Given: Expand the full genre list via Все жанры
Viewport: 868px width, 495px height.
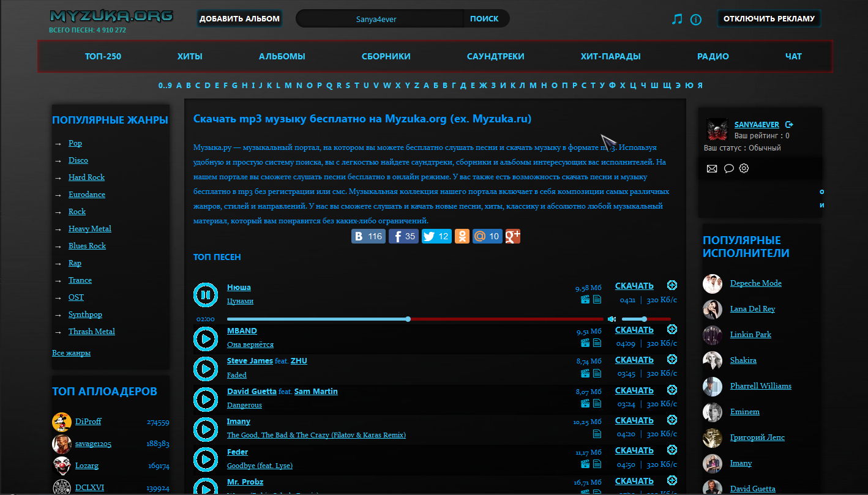Looking at the screenshot, I should [x=70, y=353].
